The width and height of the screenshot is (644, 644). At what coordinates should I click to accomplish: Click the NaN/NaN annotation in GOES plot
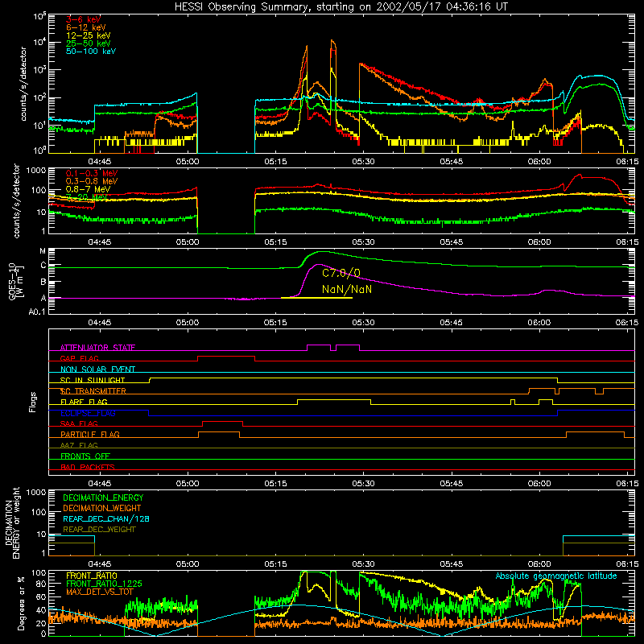pos(347,290)
